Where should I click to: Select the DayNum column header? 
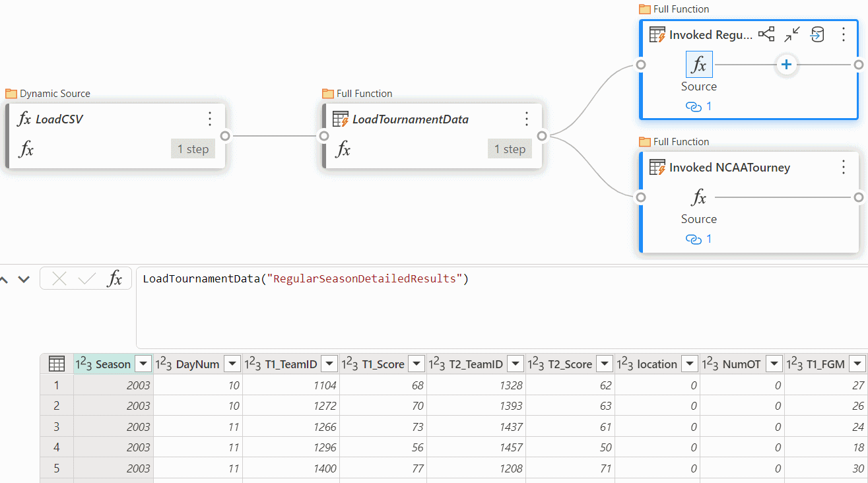click(x=191, y=364)
